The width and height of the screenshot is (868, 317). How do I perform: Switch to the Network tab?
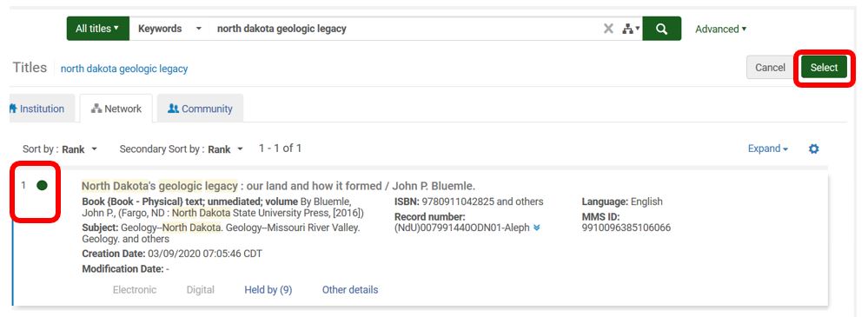pyautogui.click(x=116, y=109)
